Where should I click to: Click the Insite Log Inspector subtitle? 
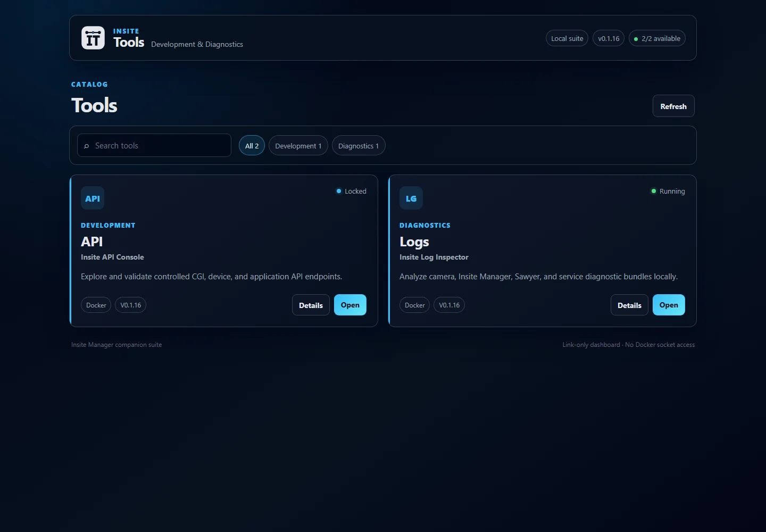tap(434, 257)
